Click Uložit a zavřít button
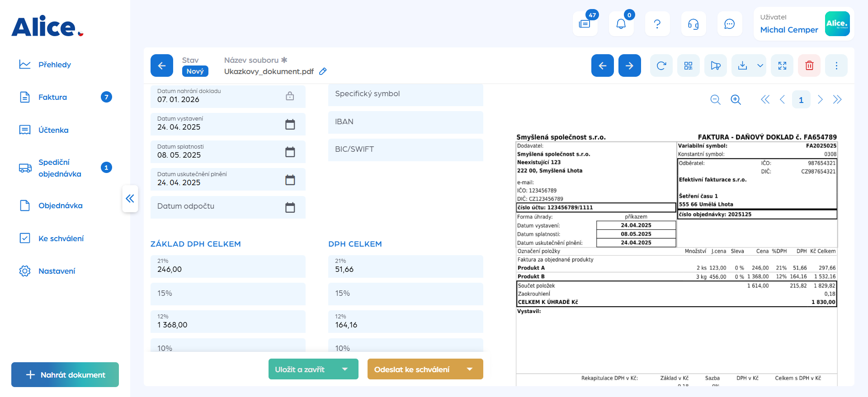This screenshot has height=397, width=868. 300,369
